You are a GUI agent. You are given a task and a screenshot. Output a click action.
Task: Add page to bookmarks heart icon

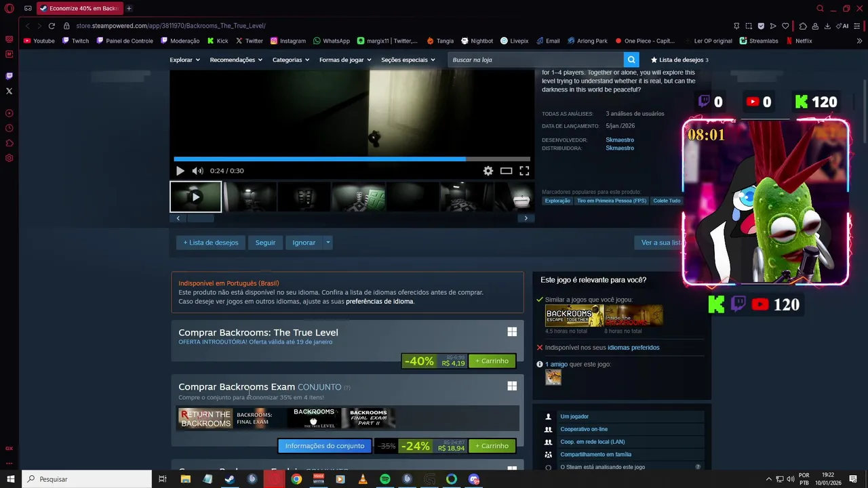tap(785, 26)
